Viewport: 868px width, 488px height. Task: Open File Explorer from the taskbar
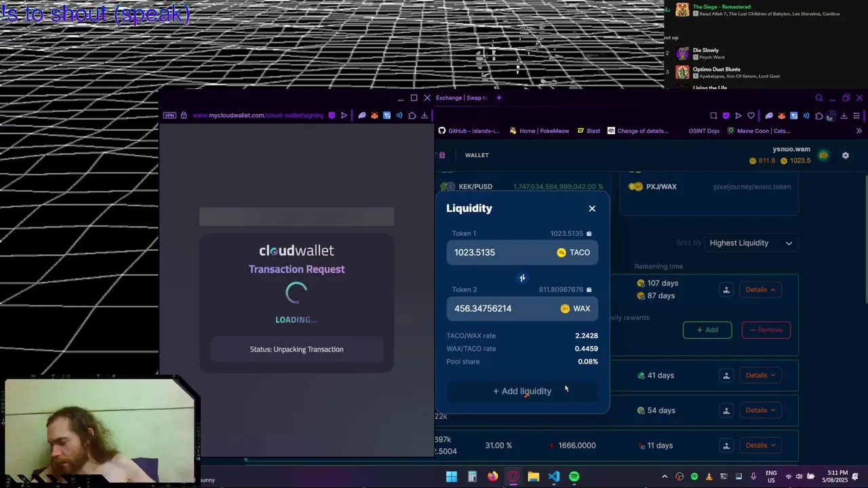(x=534, y=476)
